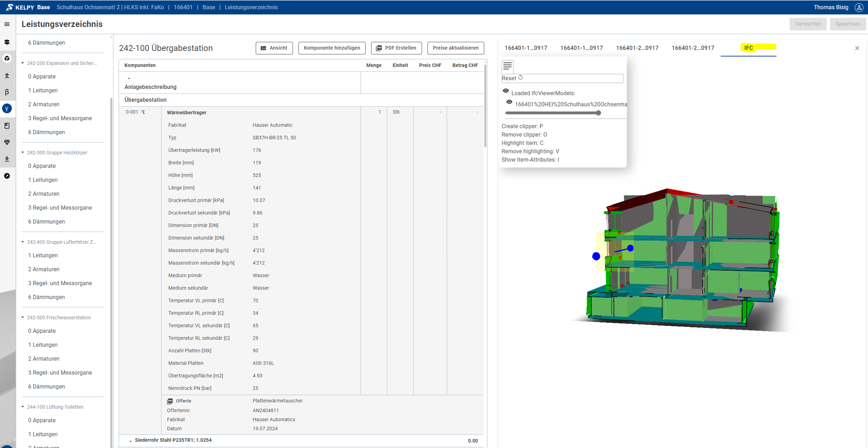Toggle visibility of Loaded IfcViewerModels
Image resolution: width=868 pixels, height=448 pixels.
point(506,91)
